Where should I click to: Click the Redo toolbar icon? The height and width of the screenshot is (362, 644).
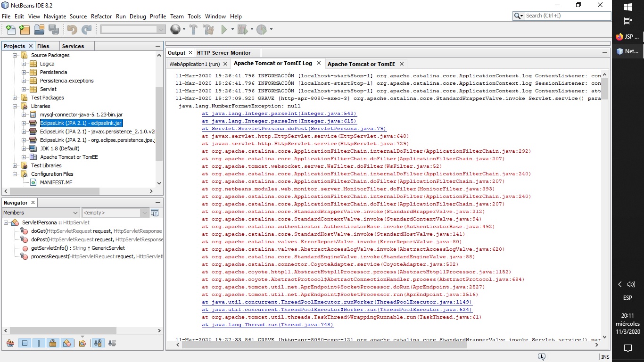pyautogui.click(x=86, y=29)
